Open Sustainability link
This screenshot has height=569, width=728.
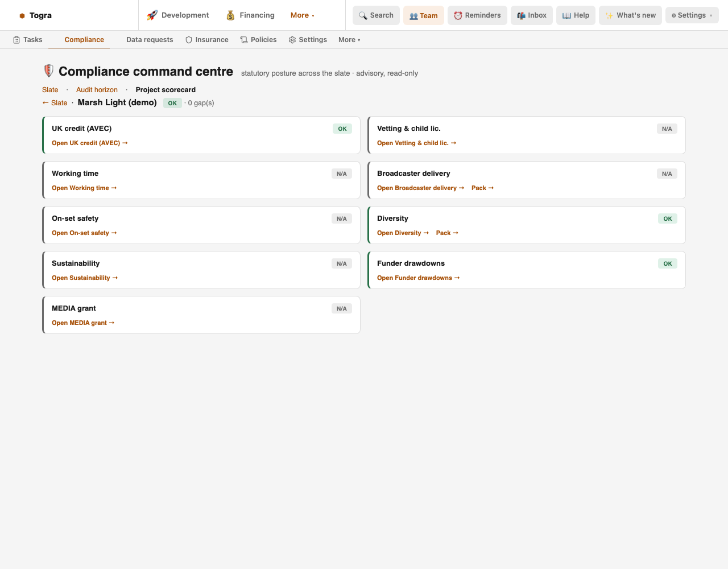[x=85, y=278]
